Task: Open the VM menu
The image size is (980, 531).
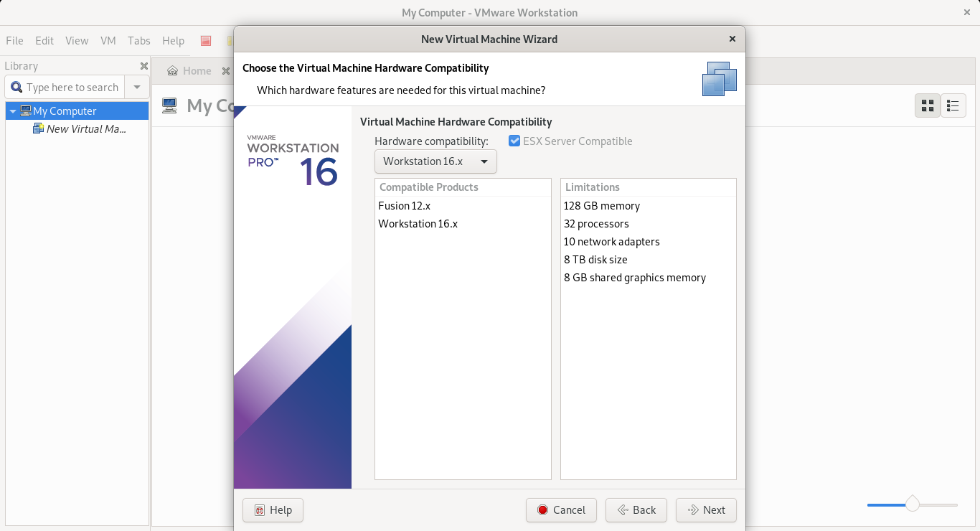Action: pyautogui.click(x=108, y=41)
